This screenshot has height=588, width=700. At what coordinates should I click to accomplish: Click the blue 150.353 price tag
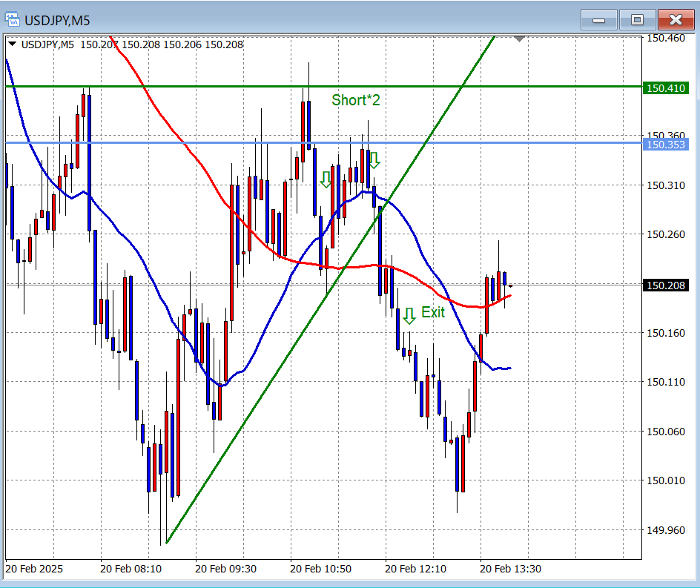[x=666, y=144]
